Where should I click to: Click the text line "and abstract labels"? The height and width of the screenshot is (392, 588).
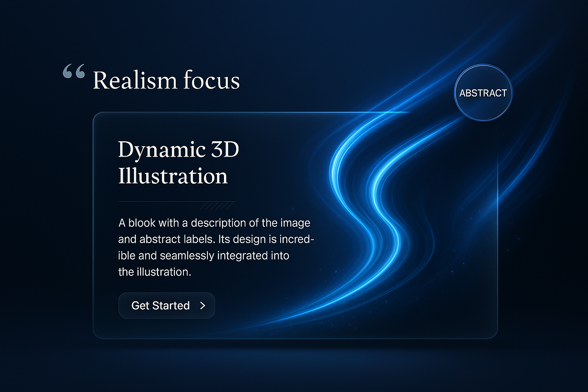pyautogui.click(x=216, y=239)
